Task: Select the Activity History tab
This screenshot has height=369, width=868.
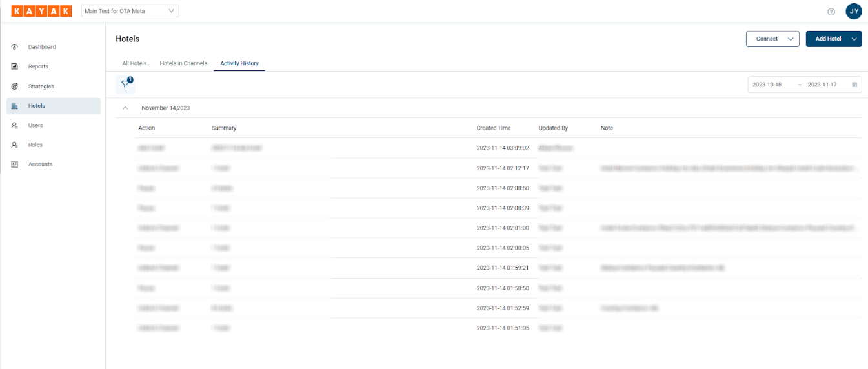Action: [x=239, y=63]
